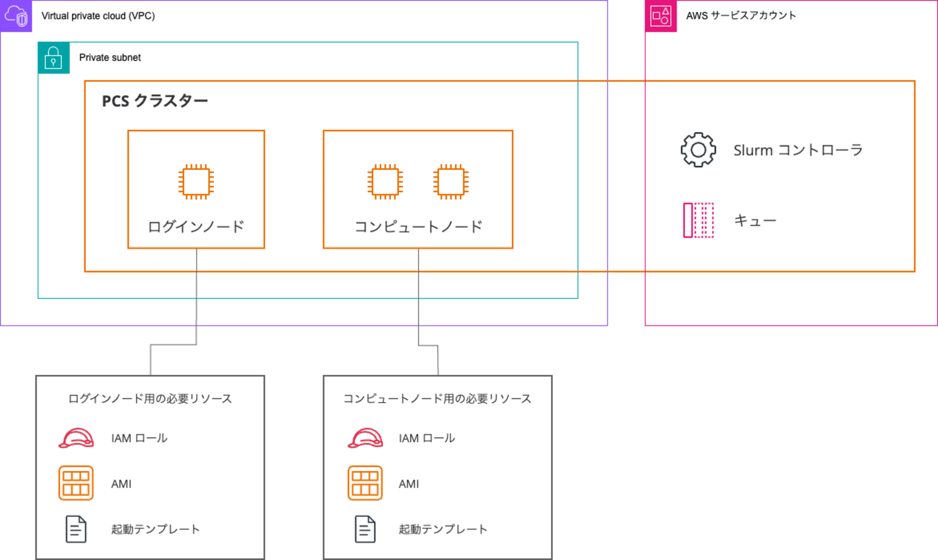Image resolution: width=938 pixels, height=560 pixels.
Task: Click the login node launch template document icon
Action: tap(76, 529)
